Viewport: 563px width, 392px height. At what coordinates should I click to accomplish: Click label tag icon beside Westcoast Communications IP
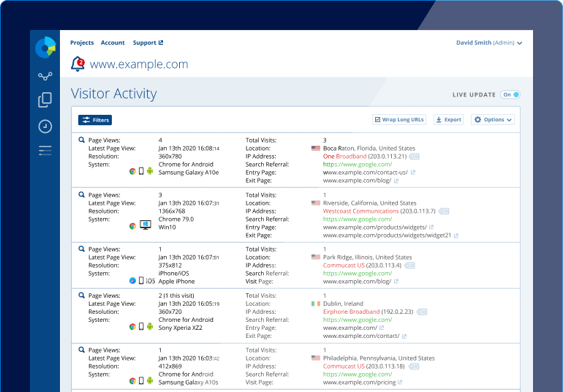(x=444, y=211)
